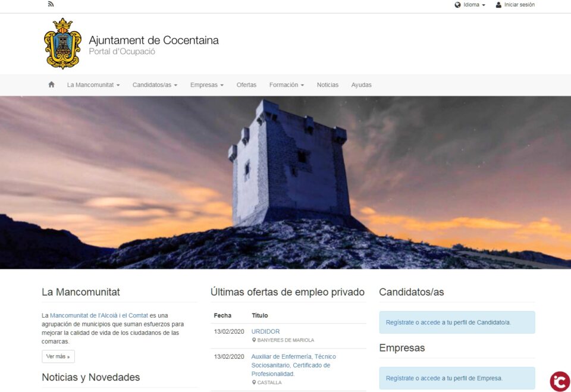Viewport: 571px width, 392px height.
Task: Expand the La Mancomunitat menu
Action: coord(93,84)
